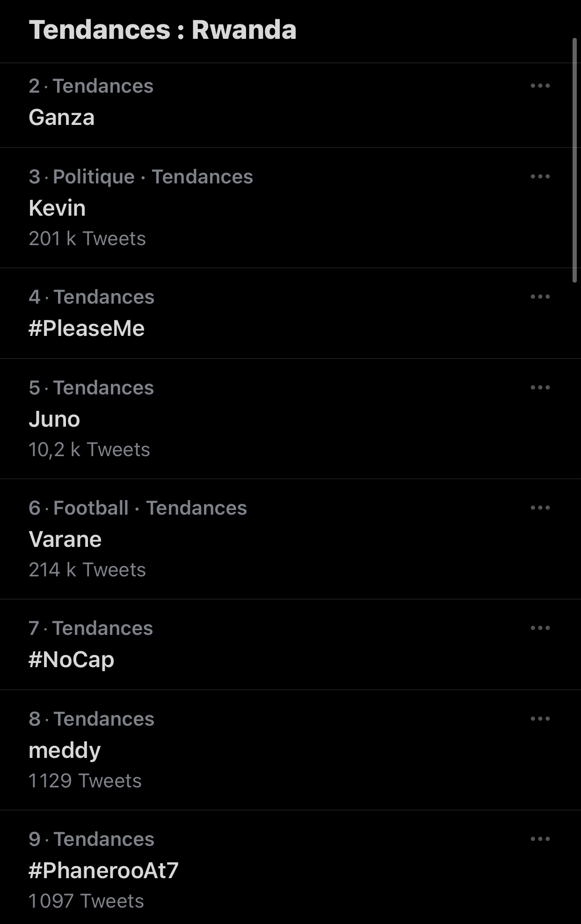
Task: Open the Ganza trending topic
Action: point(62,117)
